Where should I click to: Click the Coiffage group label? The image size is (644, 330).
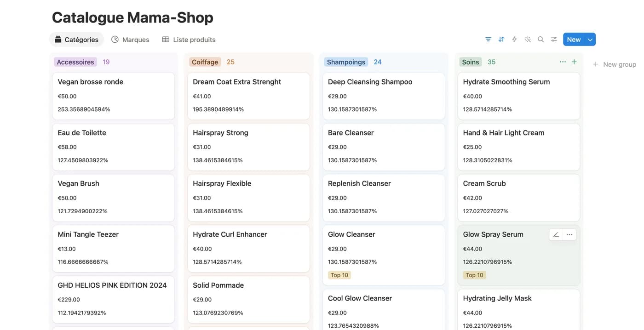205,62
